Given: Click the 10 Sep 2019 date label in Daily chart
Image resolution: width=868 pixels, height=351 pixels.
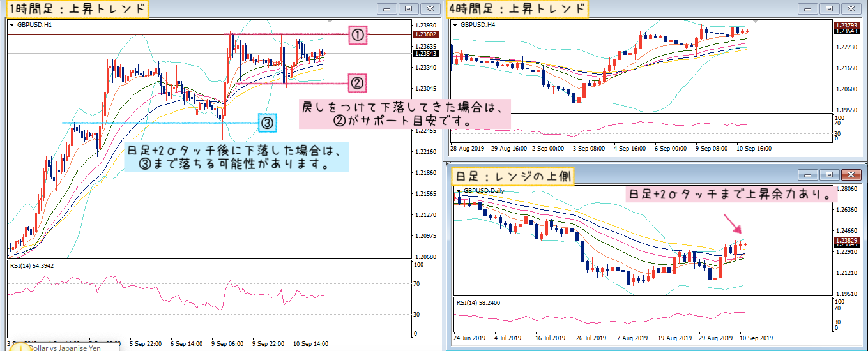Looking at the screenshot, I should (x=757, y=337).
